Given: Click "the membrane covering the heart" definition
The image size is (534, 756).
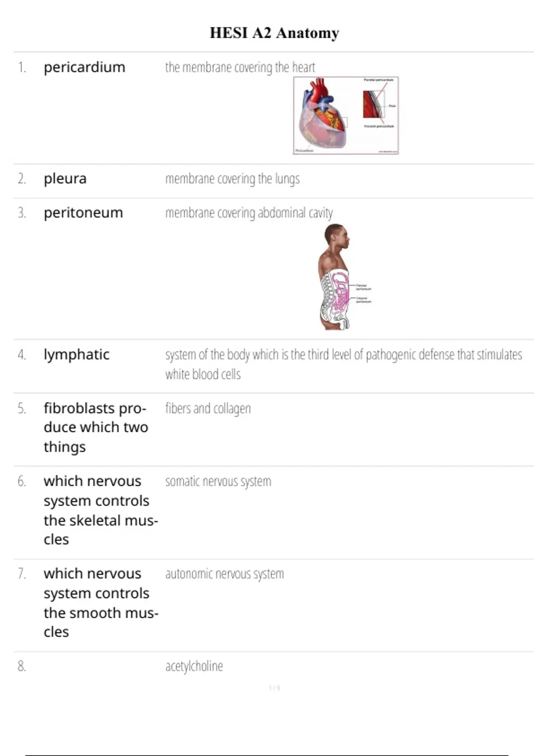Looking at the screenshot, I should pos(240,67).
